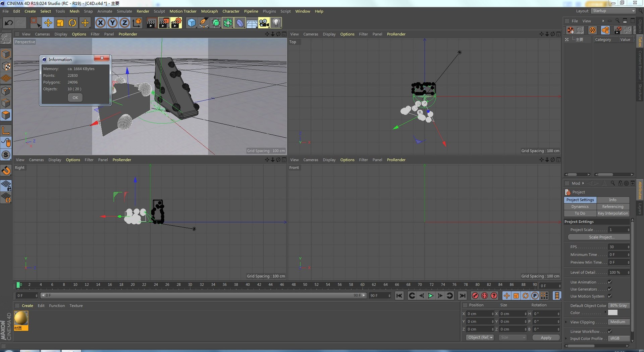
Task: Toggle the Use Generators checkbox
Action: pos(610,289)
